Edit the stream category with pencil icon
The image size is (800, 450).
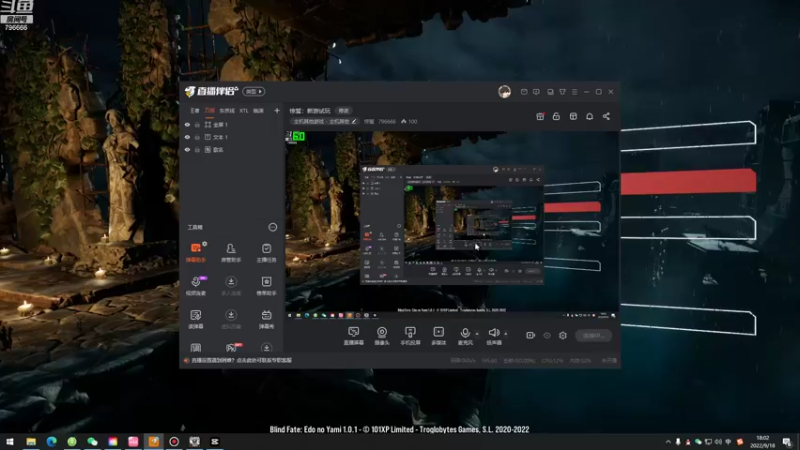tap(354, 121)
